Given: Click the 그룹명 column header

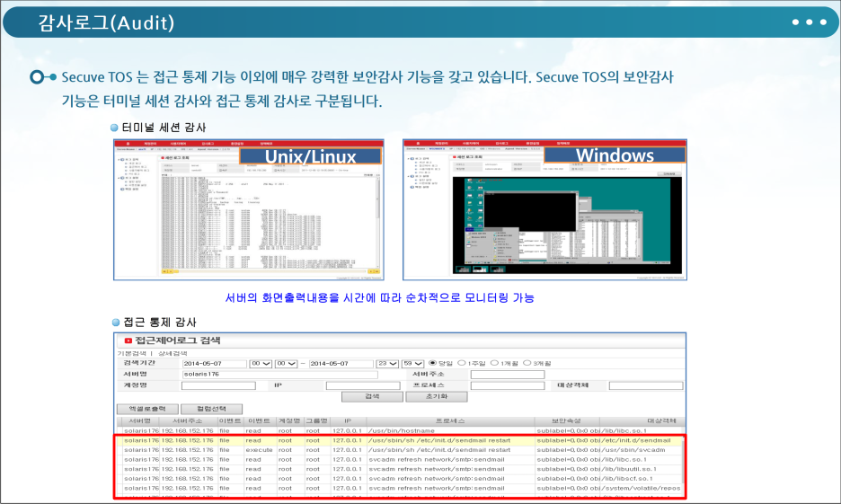Looking at the screenshot, I should click(316, 421).
